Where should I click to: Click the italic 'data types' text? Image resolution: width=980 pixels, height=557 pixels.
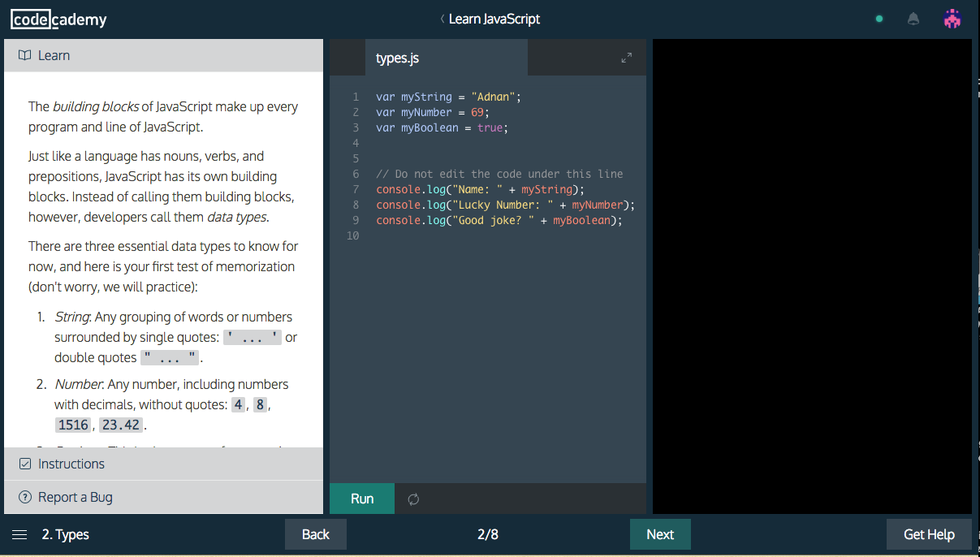click(236, 217)
